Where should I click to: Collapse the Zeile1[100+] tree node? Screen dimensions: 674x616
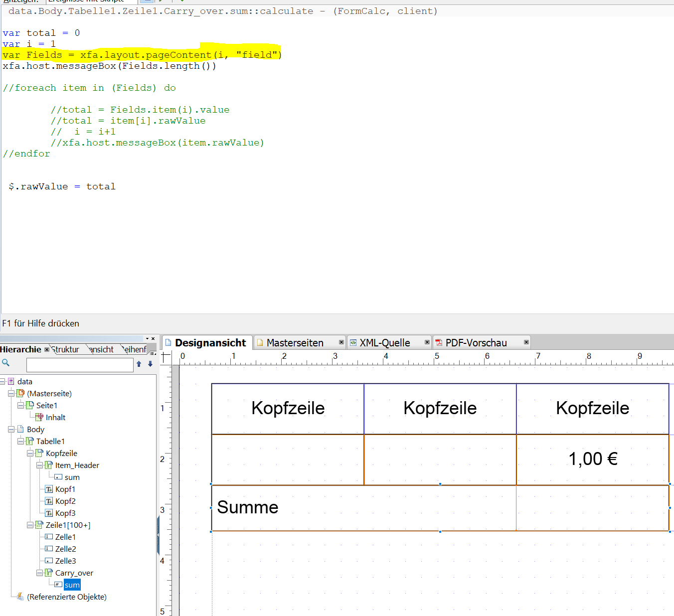tap(30, 525)
